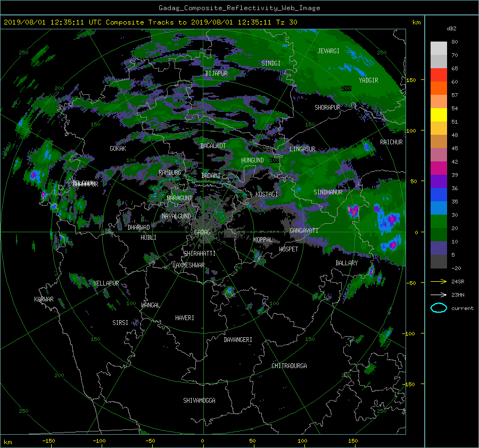Choose the bright green 30 dBZ swatch
This screenshot has height=448, width=479.
[439, 222]
